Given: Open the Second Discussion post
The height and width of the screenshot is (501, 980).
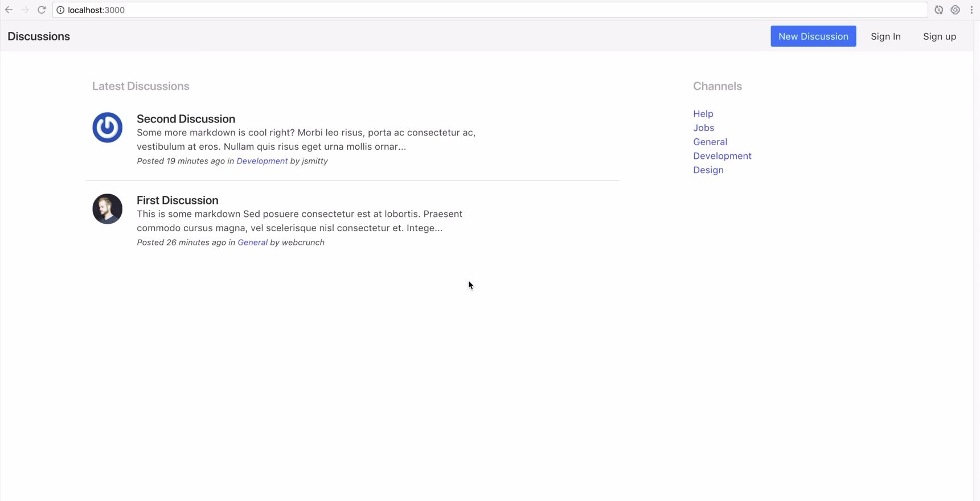Looking at the screenshot, I should tap(186, 119).
